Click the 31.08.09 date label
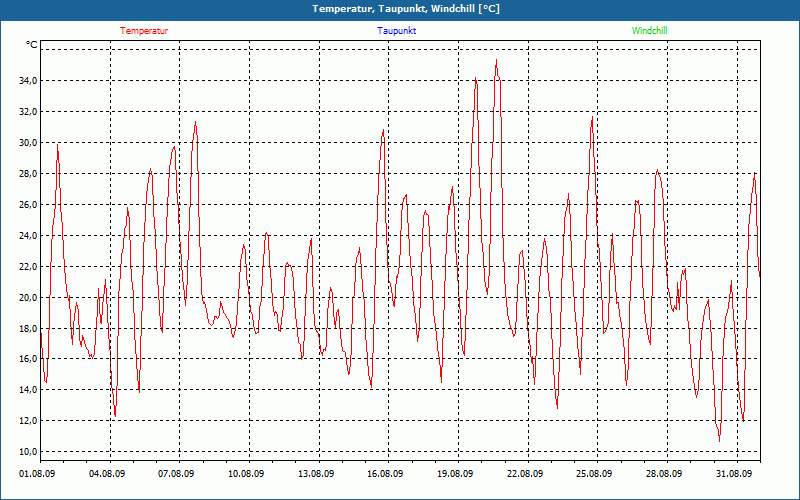 coord(734,473)
